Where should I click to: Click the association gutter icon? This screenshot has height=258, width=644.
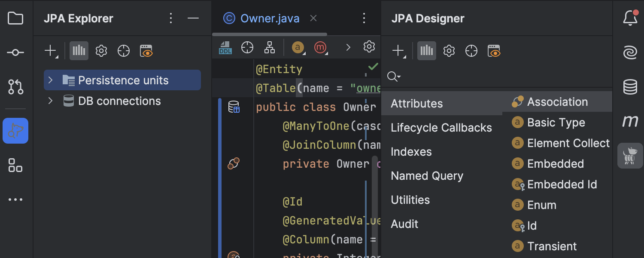point(234,164)
